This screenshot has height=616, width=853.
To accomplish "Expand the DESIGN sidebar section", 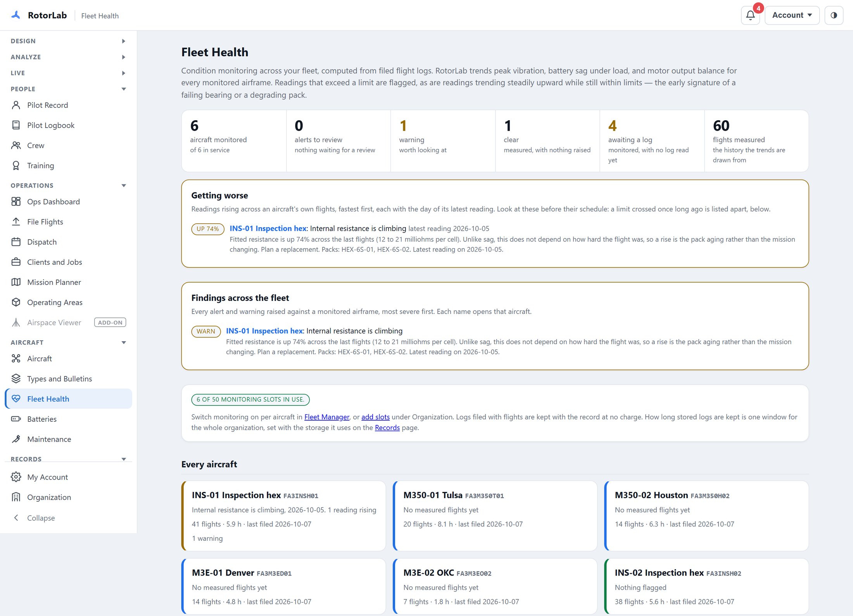I will [x=68, y=41].
